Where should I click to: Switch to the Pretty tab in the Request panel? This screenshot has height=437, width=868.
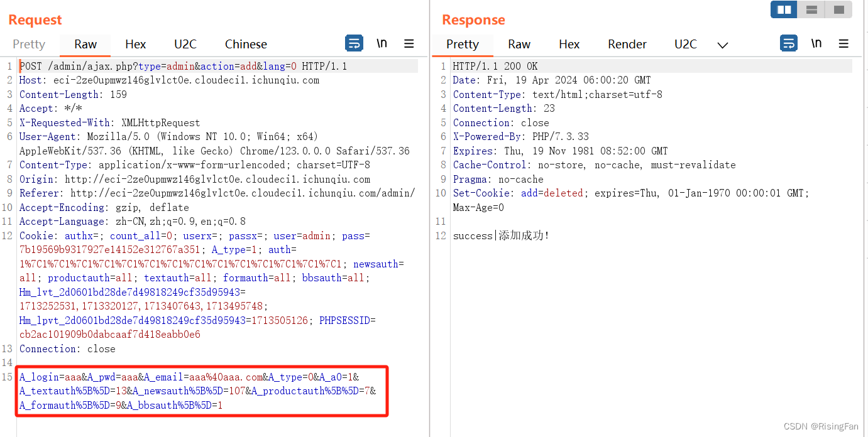point(29,44)
